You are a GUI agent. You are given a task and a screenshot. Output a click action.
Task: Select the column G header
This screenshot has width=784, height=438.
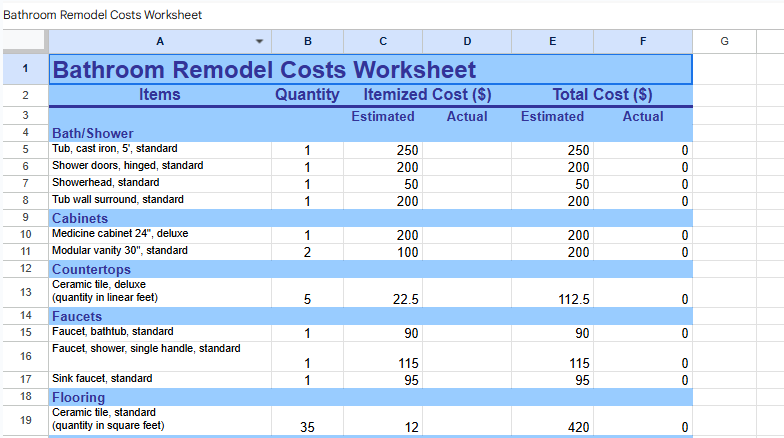click(724, 41)
